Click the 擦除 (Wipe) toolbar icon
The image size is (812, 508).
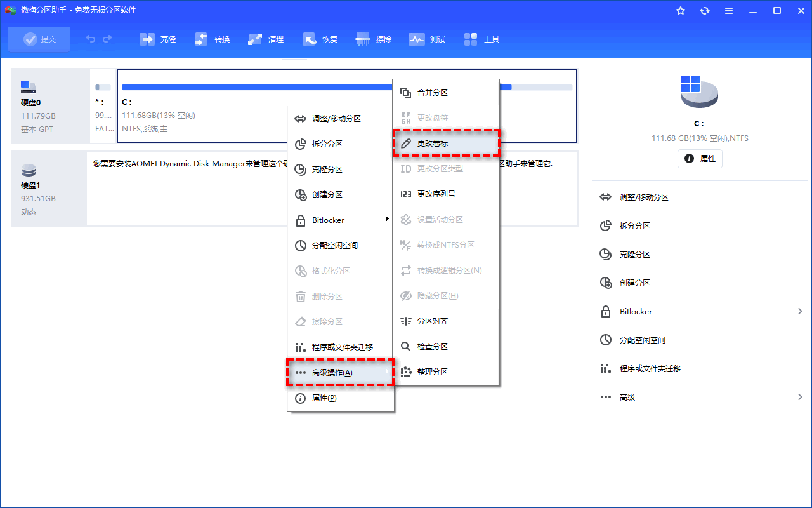pyautogui.click(x=374, y=39)
